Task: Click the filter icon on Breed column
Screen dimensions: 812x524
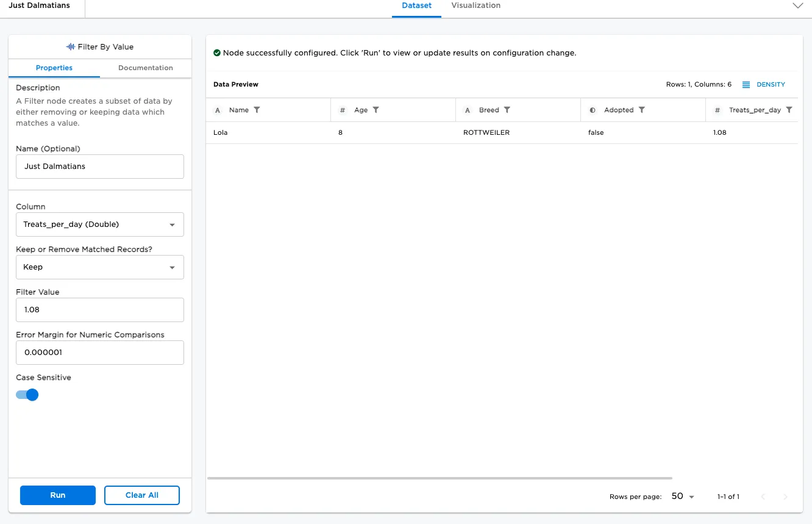Action: 507,110
